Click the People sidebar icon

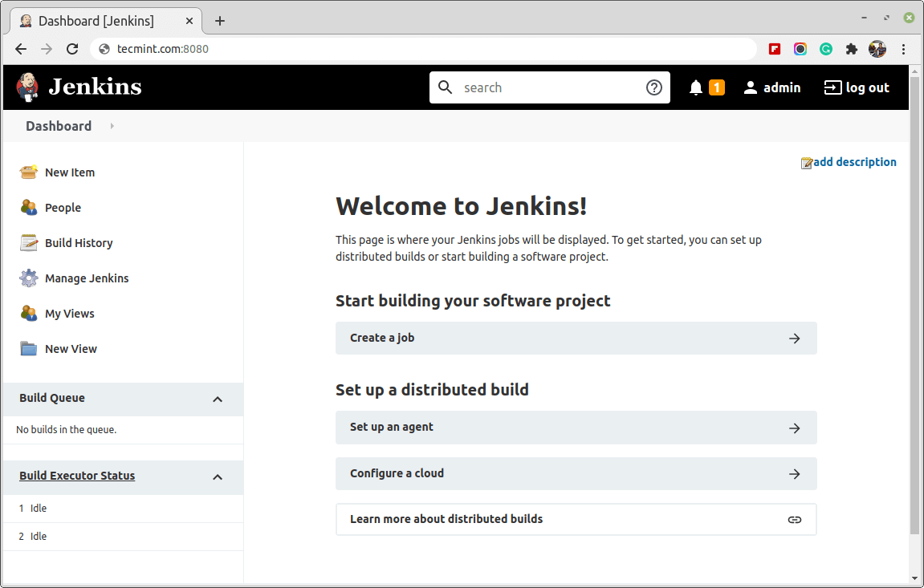click(x=28, y=207)
